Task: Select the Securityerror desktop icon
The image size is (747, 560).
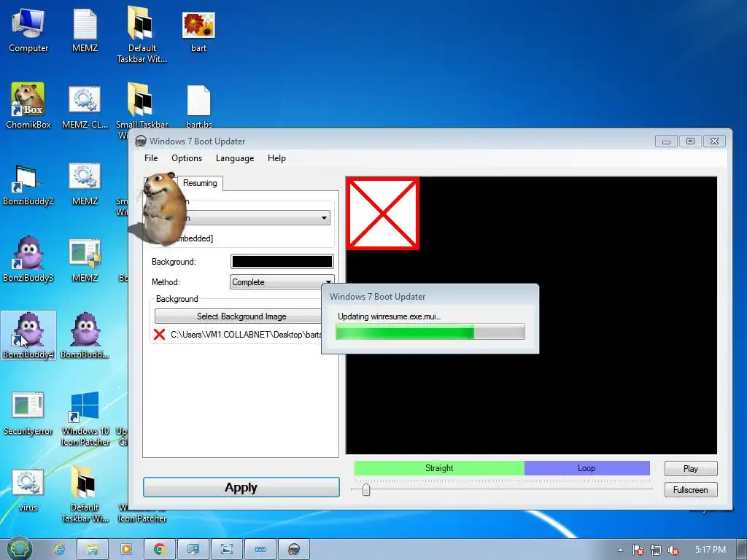Action: point(28,413)
